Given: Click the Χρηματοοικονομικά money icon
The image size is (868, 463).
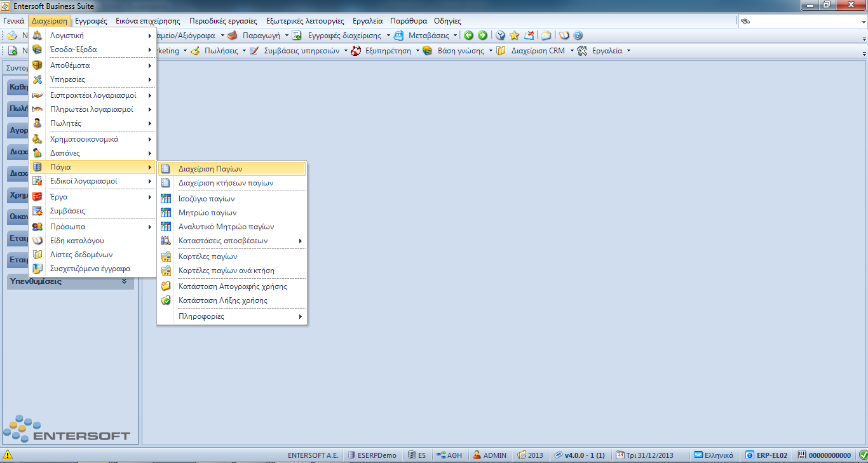Looking at the screenshot, I should 37,139.
